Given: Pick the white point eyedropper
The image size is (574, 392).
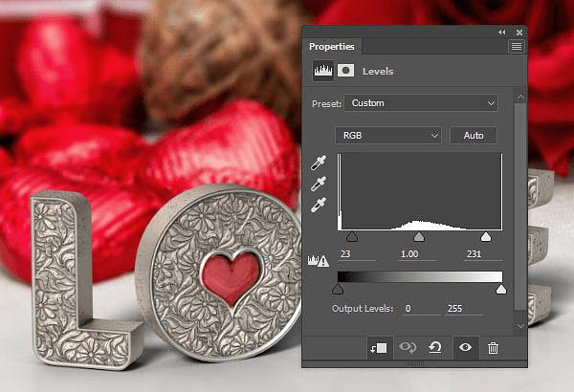Looking at the screenshot, I should (319, 205).
